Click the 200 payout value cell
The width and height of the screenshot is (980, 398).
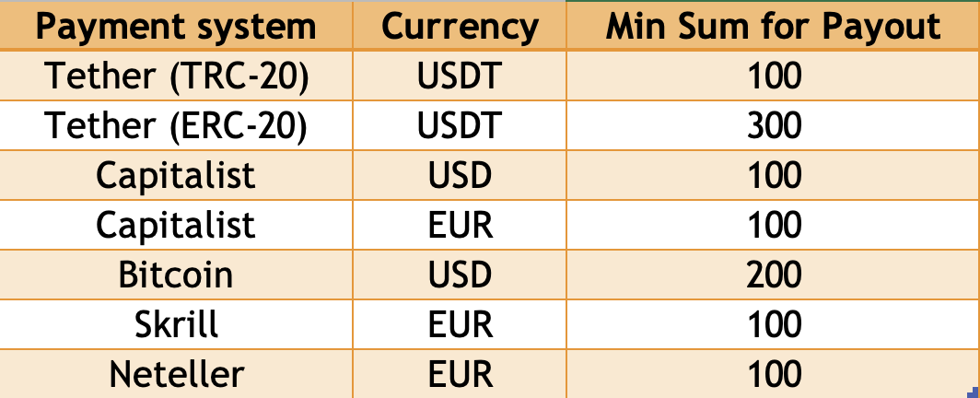[773, 275]
